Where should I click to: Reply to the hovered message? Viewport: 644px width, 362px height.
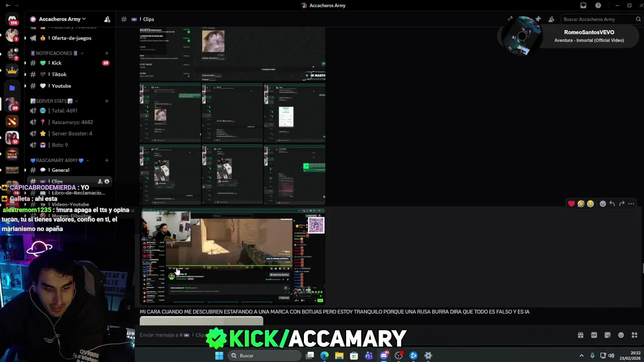point(612,204)
